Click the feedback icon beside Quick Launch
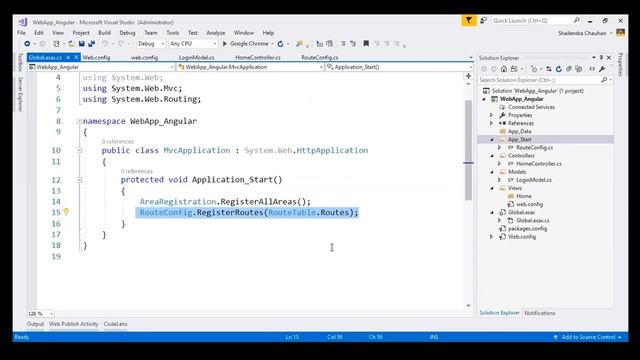 pyautogui.click(x=483, y=20)
